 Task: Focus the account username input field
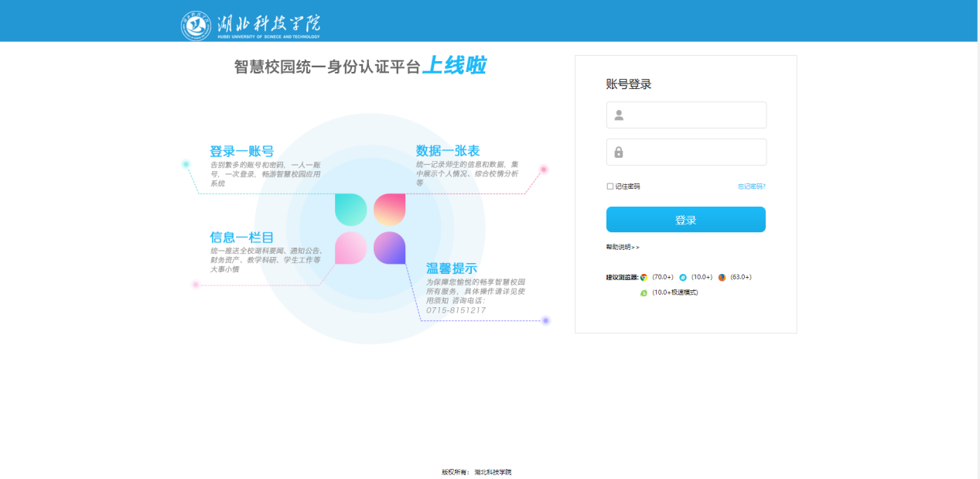pyautogui.click(x=686, y=115)
